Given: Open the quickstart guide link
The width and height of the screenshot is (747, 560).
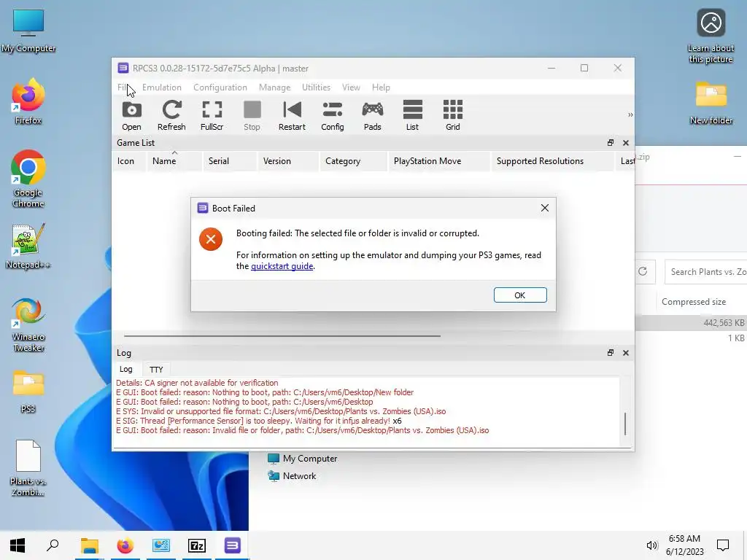Looking at the screenshot, I should click(282, 266).
